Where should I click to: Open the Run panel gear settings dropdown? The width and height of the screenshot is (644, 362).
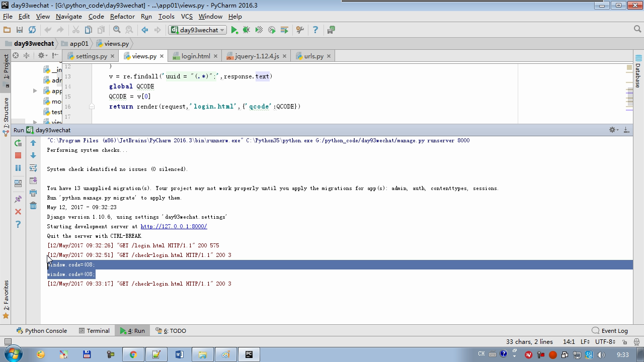click(x=613, y=130)
